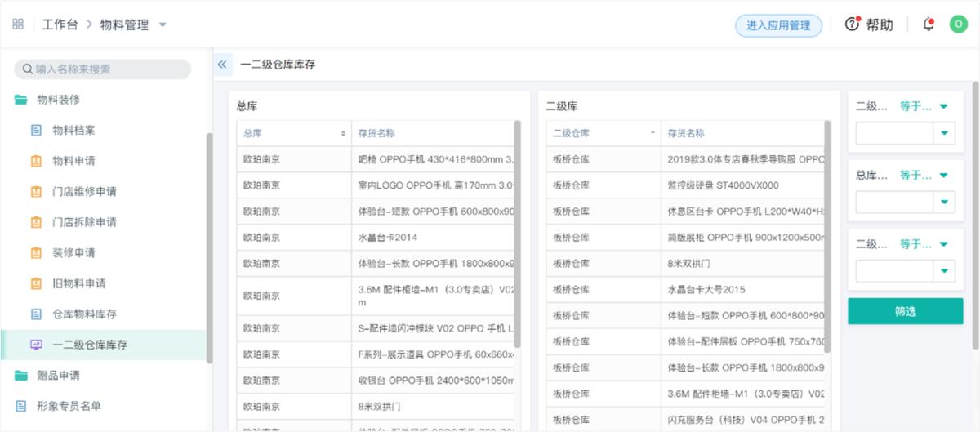Click the 一二级仓库库存 dashboard icon
The width and height of the screenshot is (980, 432).
36,345
